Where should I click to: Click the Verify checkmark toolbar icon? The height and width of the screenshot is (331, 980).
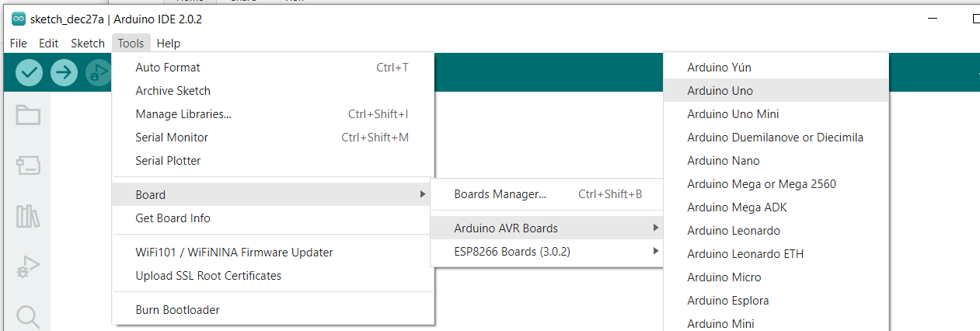point(30,72)
